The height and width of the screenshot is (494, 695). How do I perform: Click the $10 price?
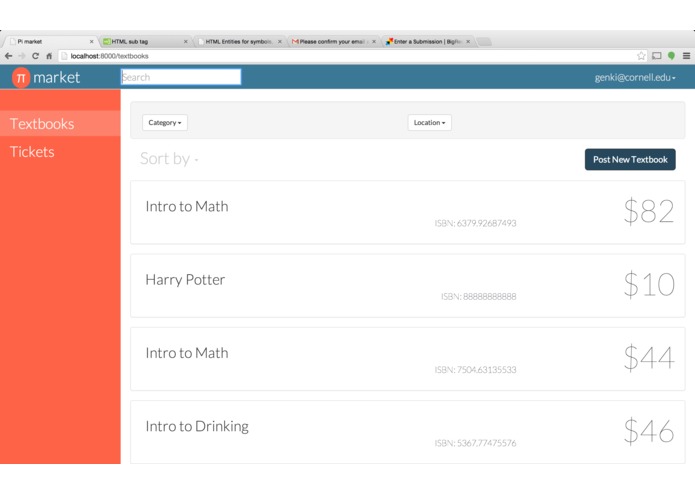649,284
